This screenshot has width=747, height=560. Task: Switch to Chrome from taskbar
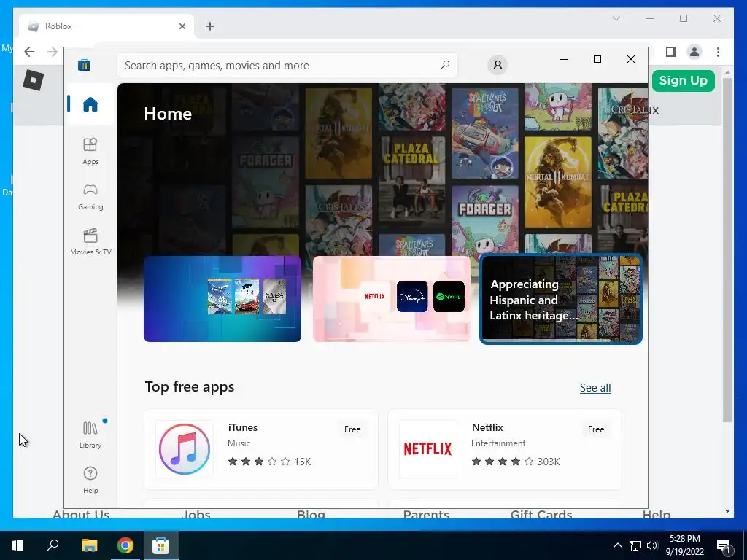[x=125, y=545]
